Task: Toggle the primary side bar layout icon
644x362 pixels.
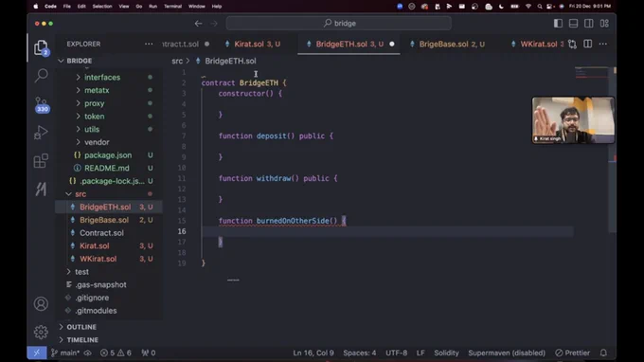Action: click(558, 24)
